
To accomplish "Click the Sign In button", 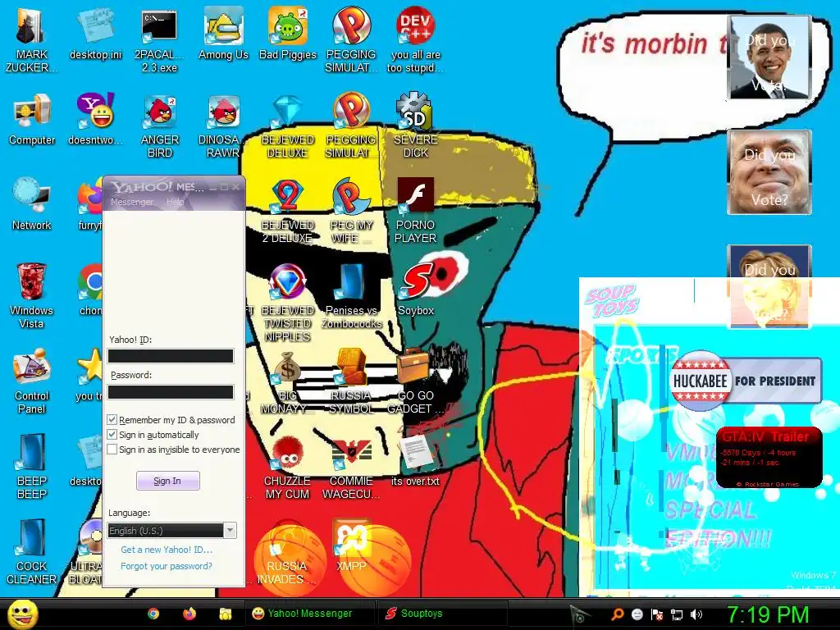I will click(167, 481).
